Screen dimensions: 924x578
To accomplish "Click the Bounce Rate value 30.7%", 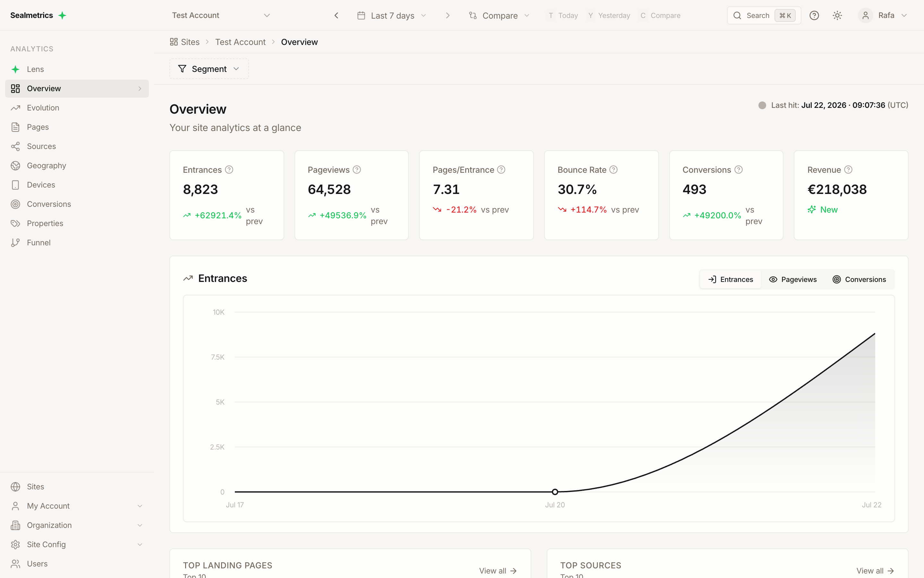I will tap(577, 189).
